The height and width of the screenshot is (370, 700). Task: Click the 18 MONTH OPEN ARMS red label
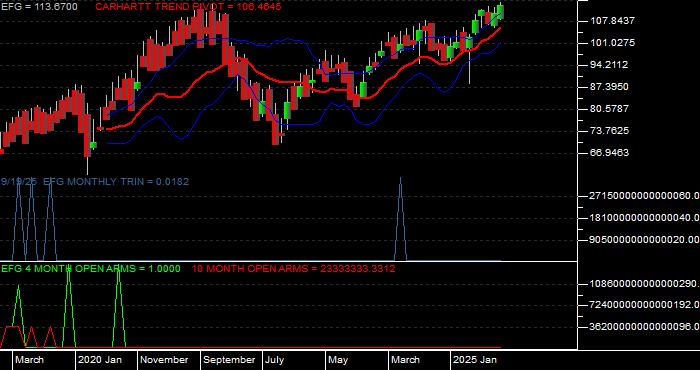point(294,269)
